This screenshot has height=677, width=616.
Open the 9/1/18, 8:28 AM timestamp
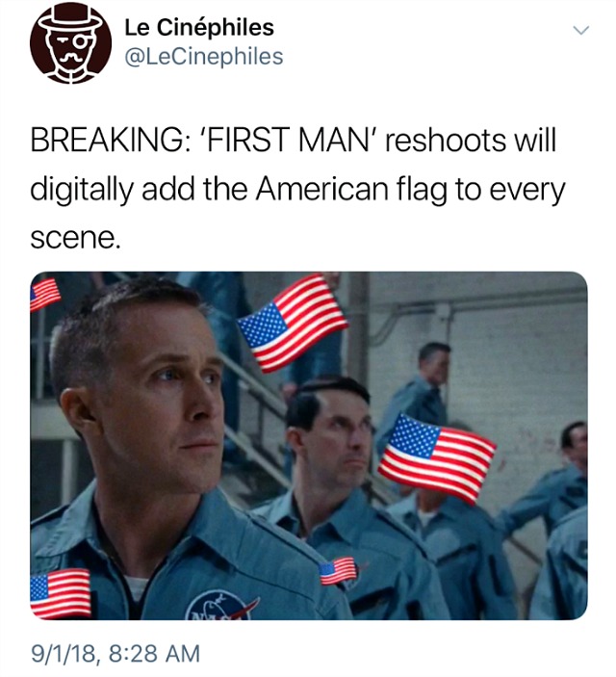[x=115, y=653]
